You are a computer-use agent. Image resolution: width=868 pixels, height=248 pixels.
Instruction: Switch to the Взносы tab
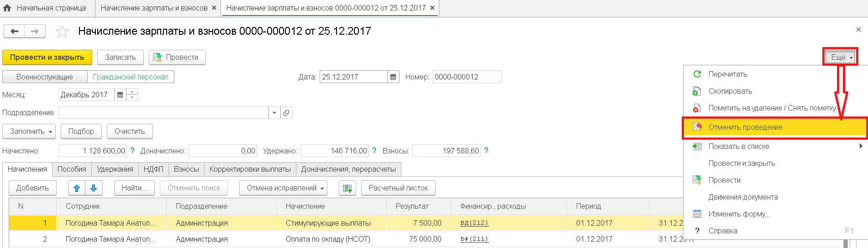click(x=186, y=169)
